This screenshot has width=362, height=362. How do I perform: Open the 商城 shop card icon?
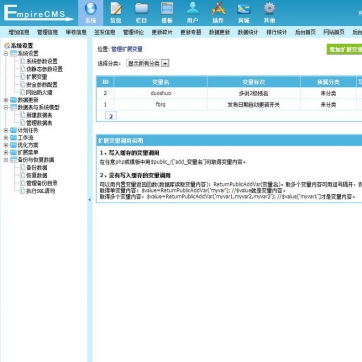pos(244,9)
